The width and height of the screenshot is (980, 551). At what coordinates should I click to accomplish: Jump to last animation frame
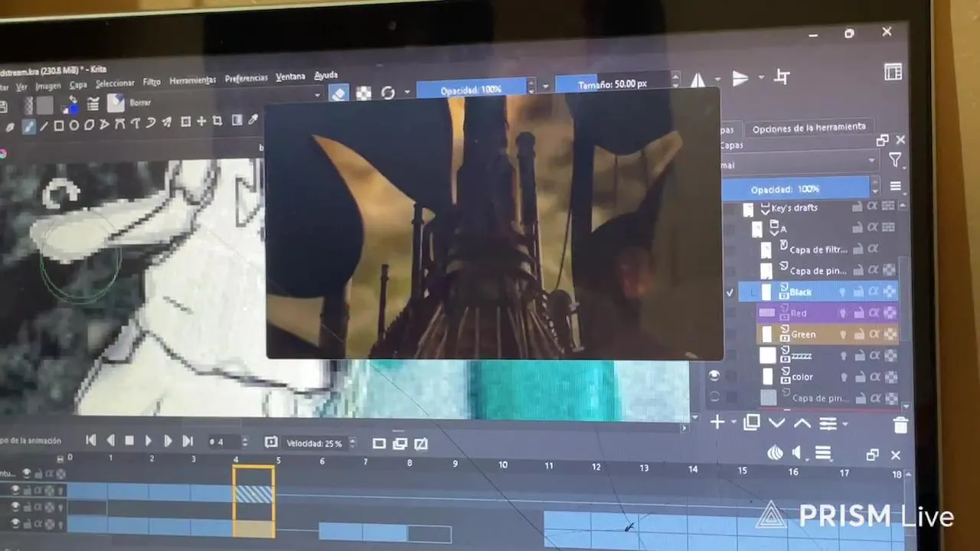188,441
